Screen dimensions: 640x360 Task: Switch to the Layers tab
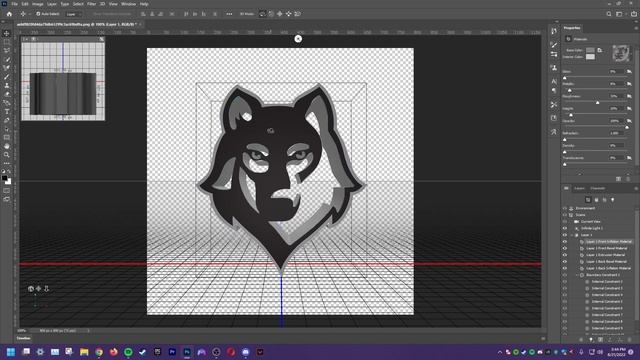click(579, 189)
